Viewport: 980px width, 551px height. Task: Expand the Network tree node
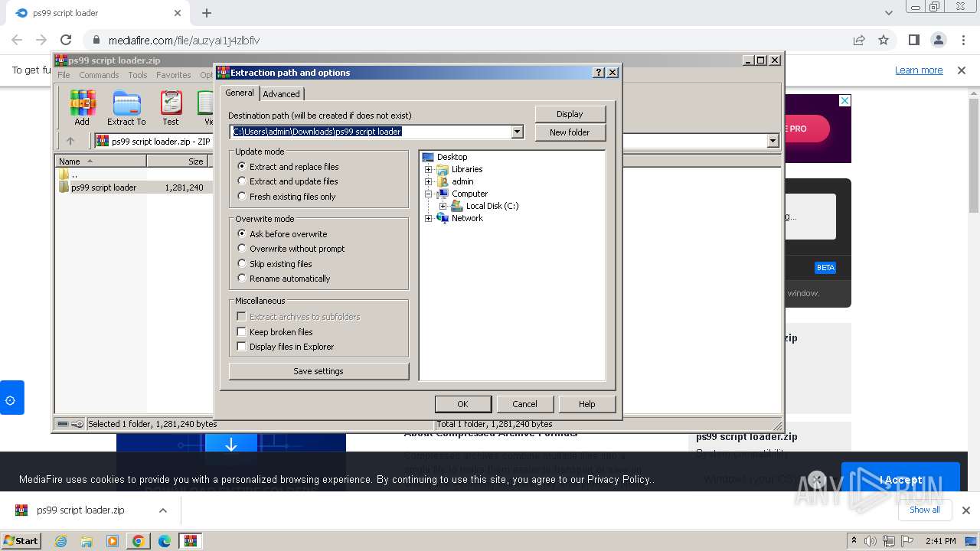(429, 218)
